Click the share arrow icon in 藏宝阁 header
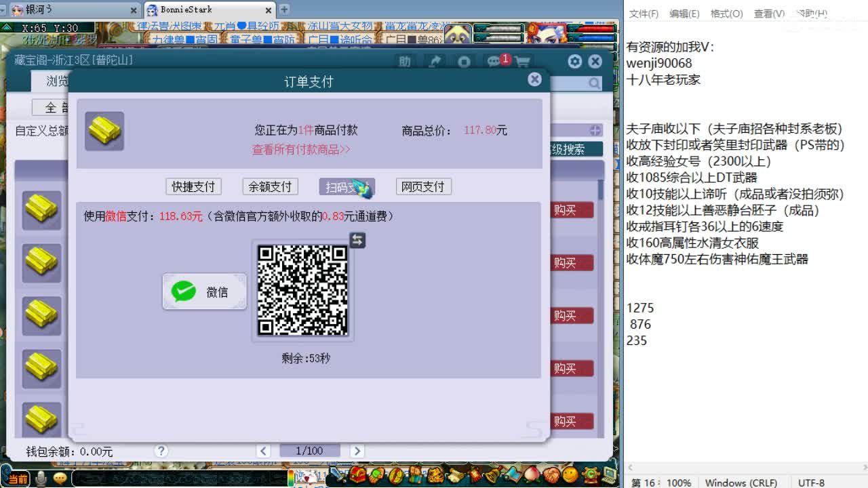Viewport: 868px width, 488px height. click(x=435, y=62)
